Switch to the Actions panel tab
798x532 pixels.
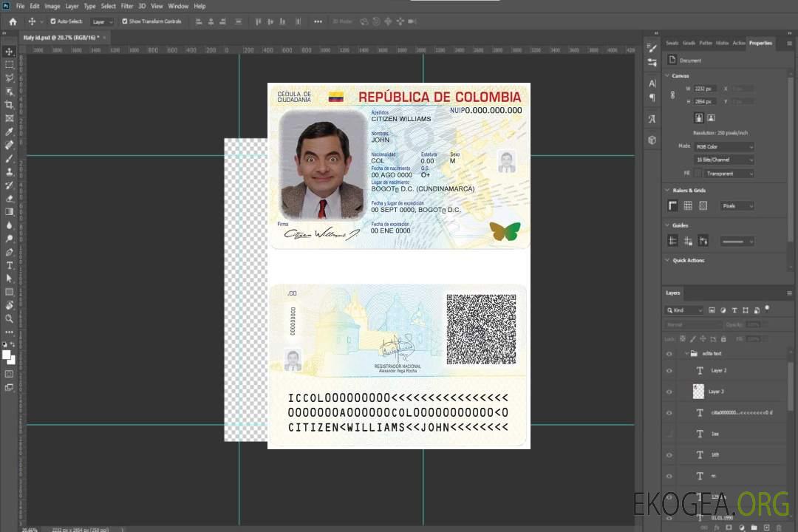[739, 43]
